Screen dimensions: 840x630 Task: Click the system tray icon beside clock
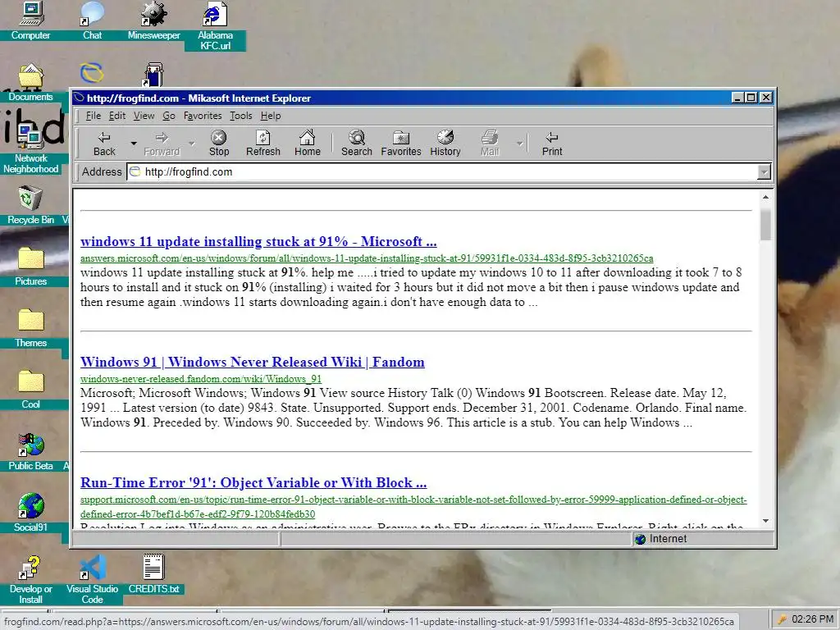pos(782,620)
